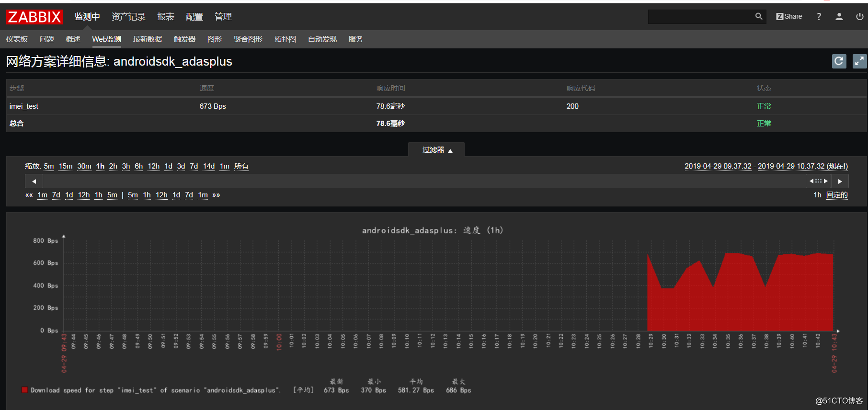Image resolution: width=868 pixels, height=410 pixels.
Task: Open the user profile icon
Action: 839,17
